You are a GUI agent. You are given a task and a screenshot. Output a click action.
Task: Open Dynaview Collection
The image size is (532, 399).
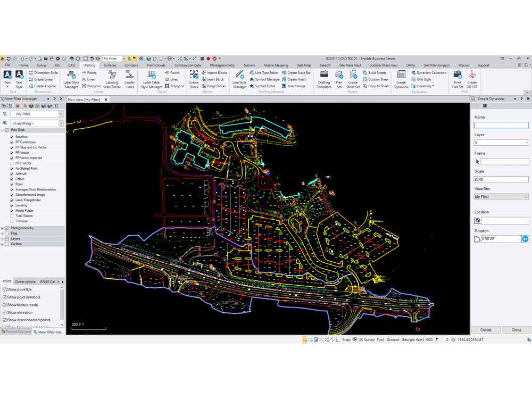point(429,72)
